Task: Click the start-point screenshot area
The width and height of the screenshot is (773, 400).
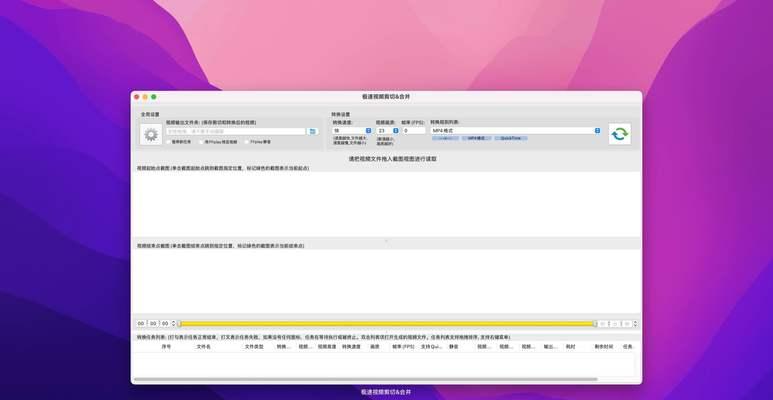Action: coord(386,204)
